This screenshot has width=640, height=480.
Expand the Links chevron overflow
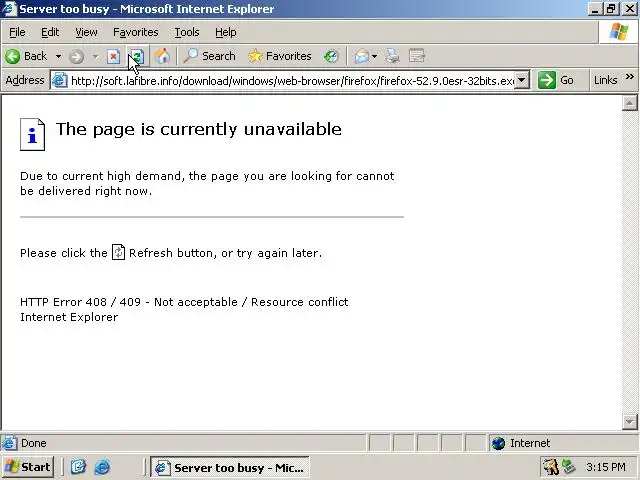click(x=630, y=77)
